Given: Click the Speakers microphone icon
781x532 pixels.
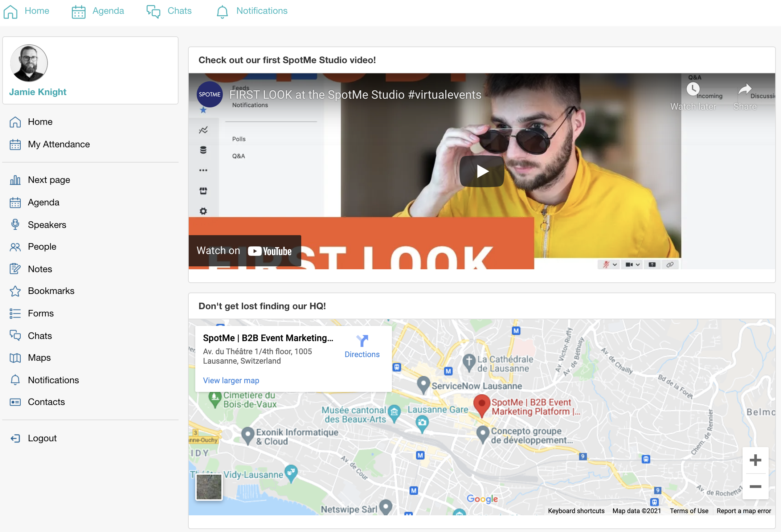Looking at the screenshot, I should pyautogui.click(x=15, y=225).
